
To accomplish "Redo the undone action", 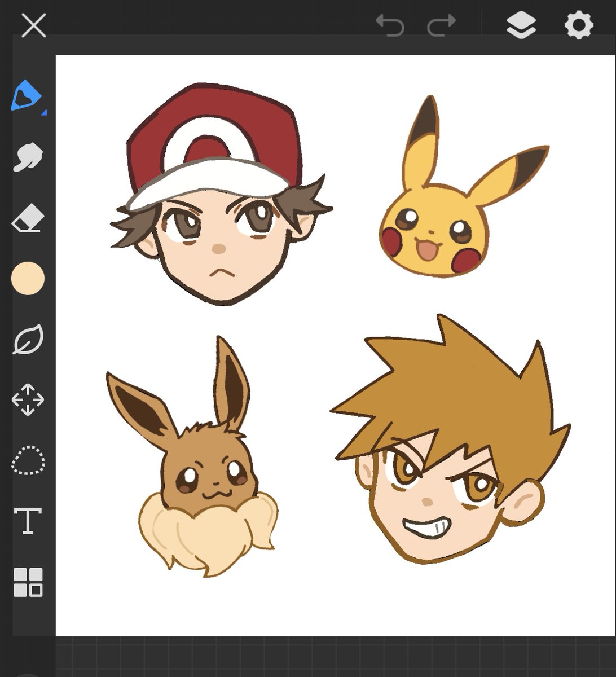I will coord(441,25).
